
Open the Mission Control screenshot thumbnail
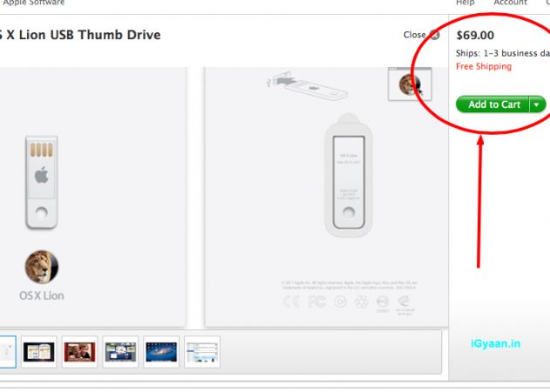[x=120, y=352]
